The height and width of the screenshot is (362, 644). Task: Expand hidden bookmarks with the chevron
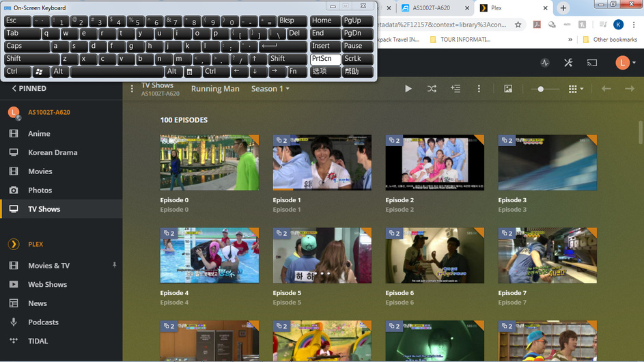570,40
